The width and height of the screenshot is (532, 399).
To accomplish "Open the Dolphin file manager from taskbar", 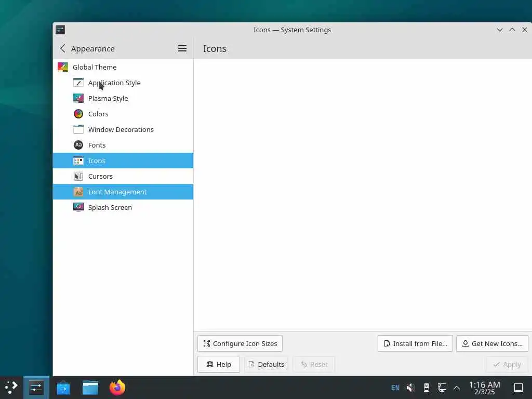I will tap(90, 388).
